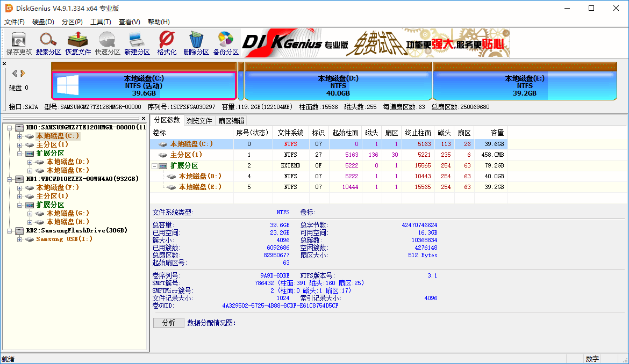This screenshot has width=629, height=364.
Task: Click the 新建分区 (New Partition) icon
Action: 137,42
